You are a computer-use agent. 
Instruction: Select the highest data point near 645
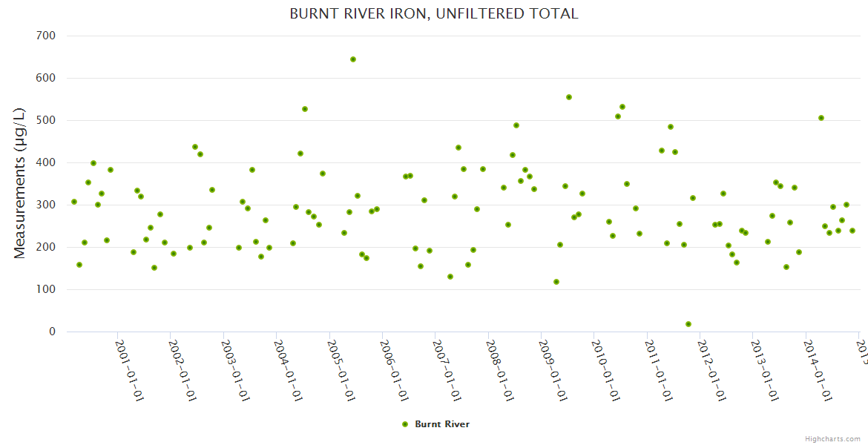(x=353, y=59)
